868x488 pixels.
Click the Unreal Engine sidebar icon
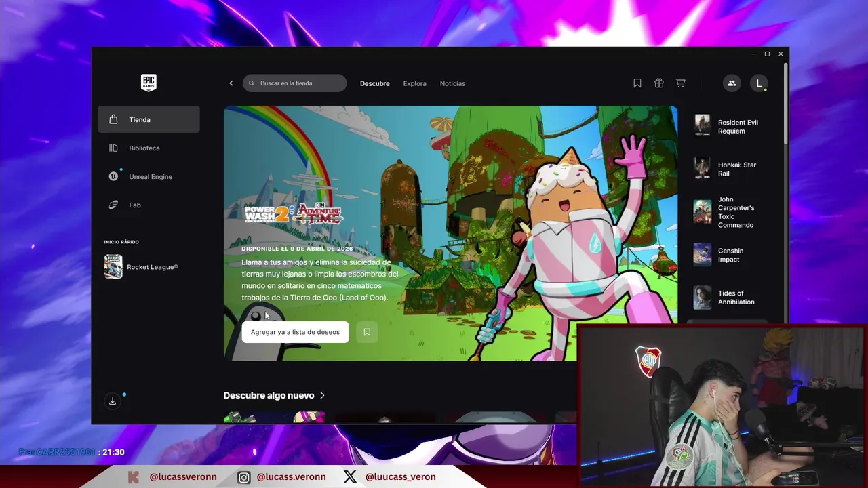[x=113, y=176]
